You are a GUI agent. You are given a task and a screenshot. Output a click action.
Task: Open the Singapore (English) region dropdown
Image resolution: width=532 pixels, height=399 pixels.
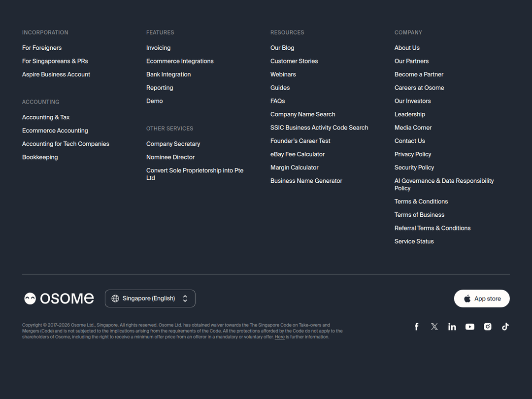(x=150, y=299)
